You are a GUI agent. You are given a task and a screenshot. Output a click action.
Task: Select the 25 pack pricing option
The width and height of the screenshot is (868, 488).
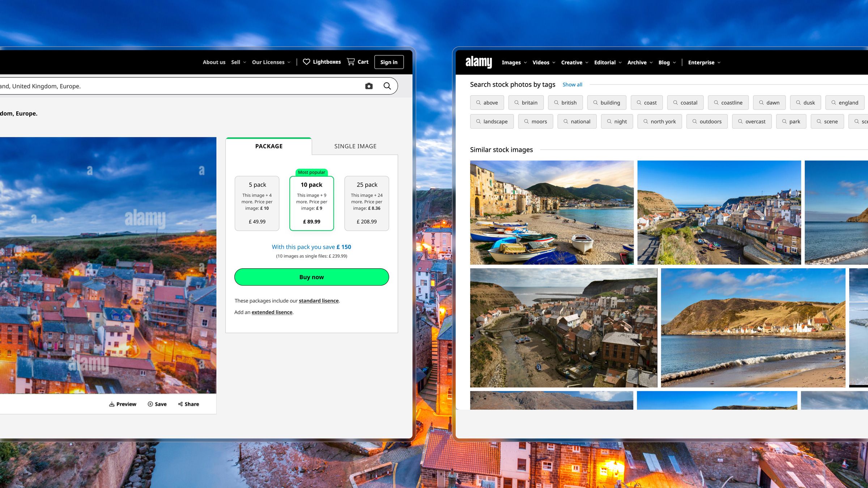click(367, 203)
